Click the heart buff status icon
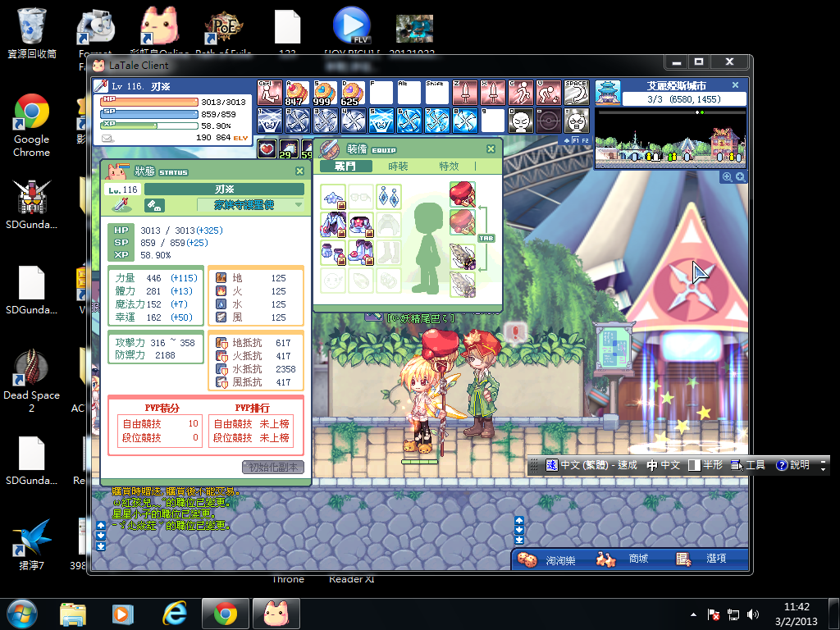Viewport: 840px width, 630px height. tap(267, 149)
